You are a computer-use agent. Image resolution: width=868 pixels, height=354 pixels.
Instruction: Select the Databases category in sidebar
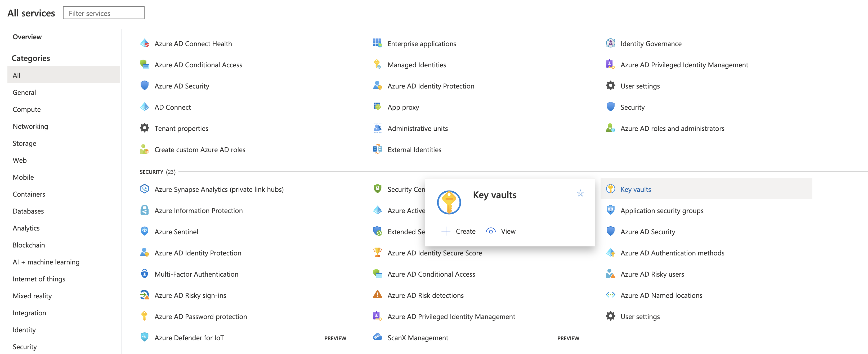coord(28,211)
